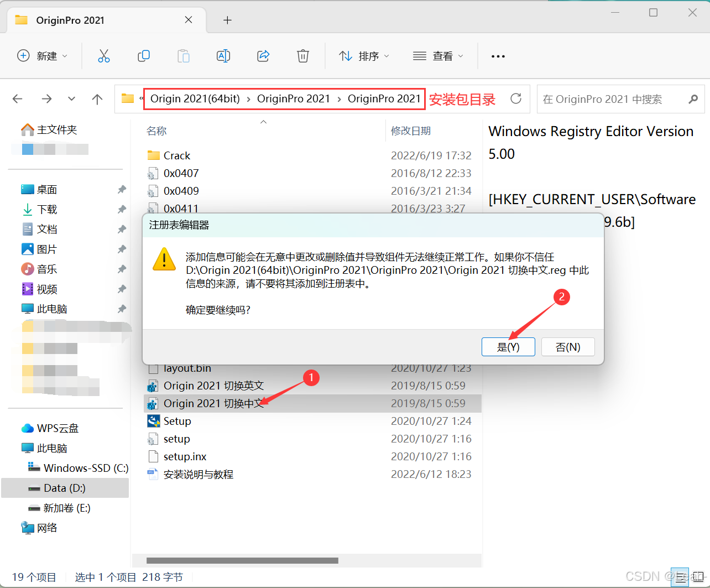Click the Delete trash icon

tap(302, 55)
